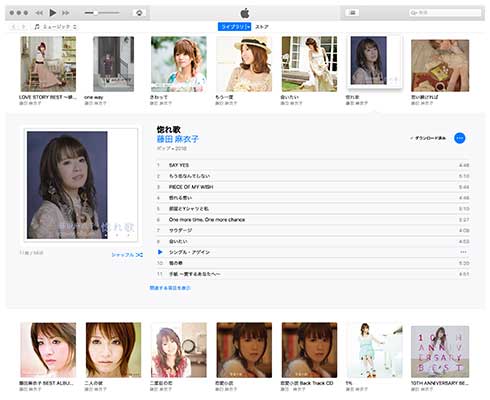Focus the search field
490x400 pixels.
[445, 13]
